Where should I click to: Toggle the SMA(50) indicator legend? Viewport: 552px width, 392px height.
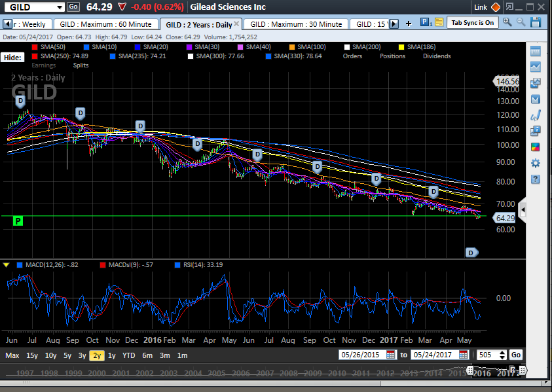click(48, 47)
